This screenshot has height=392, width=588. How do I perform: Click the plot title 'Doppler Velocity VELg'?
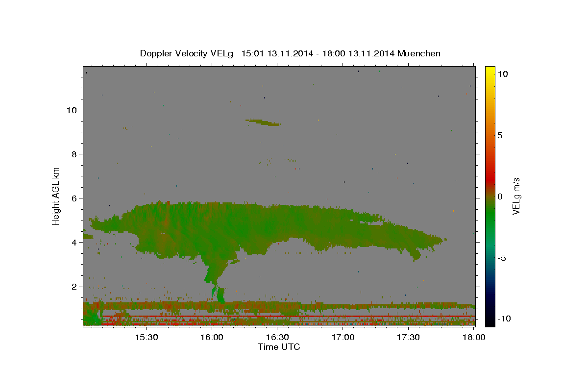click(188, 53)
